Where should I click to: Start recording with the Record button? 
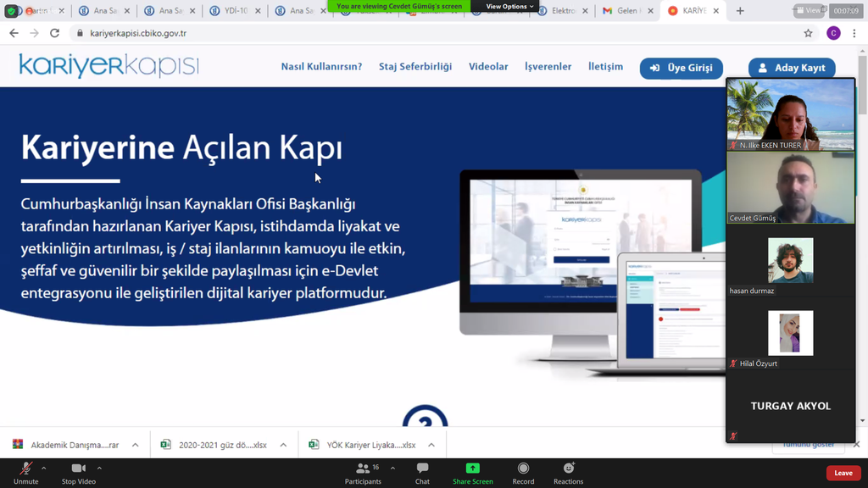pyautogui.click(x=523, y=474)
